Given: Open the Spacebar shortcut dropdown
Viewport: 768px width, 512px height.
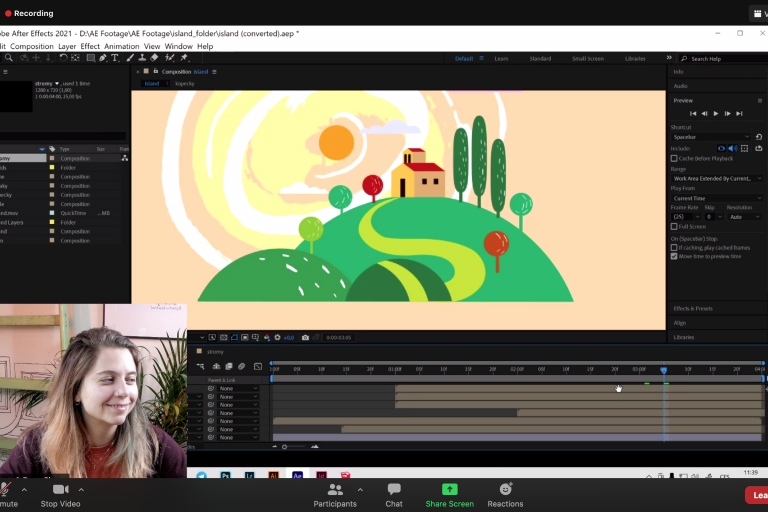Looking at the screenshot, I should pos(711,136).
